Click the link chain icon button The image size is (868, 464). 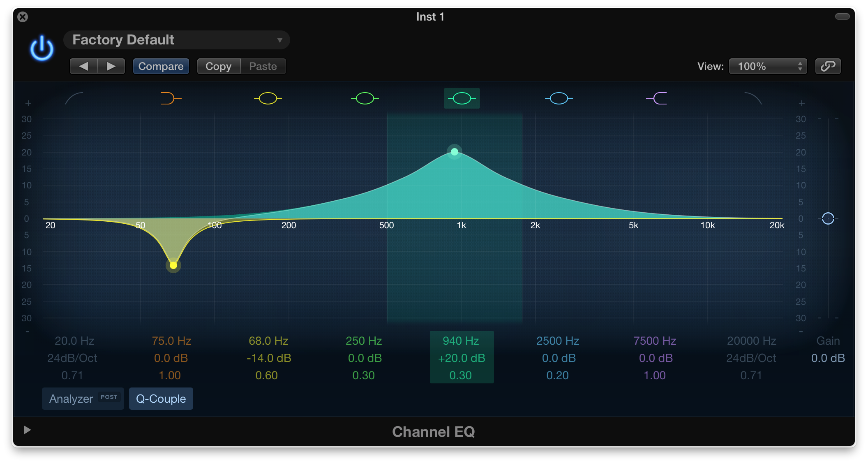click(828, 66)
